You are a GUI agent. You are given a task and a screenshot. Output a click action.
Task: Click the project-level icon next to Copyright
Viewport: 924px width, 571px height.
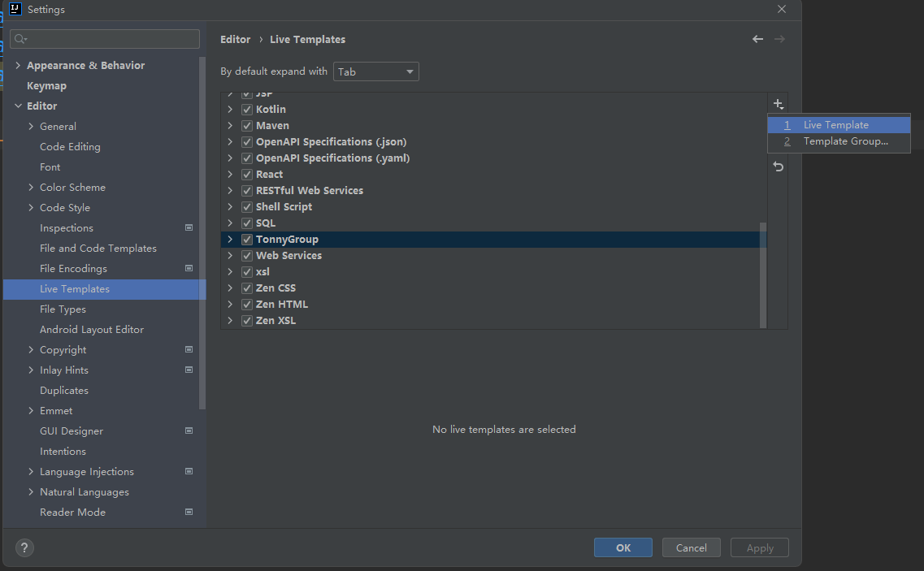click(189, 349)
